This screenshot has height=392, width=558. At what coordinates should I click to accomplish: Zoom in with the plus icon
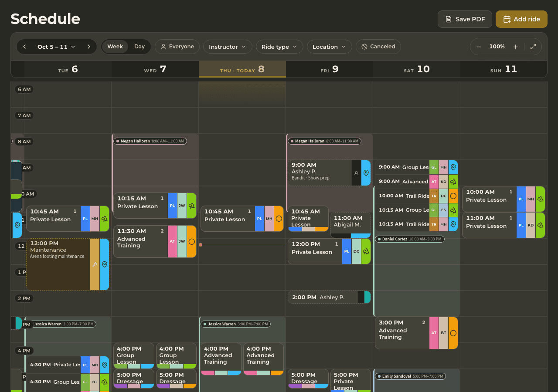pyautogui.click(x=515, y=47)
